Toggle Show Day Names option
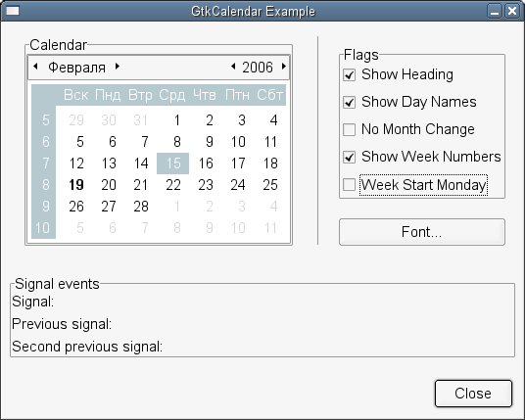The image size is (525, 420). (x=350, y=102)
